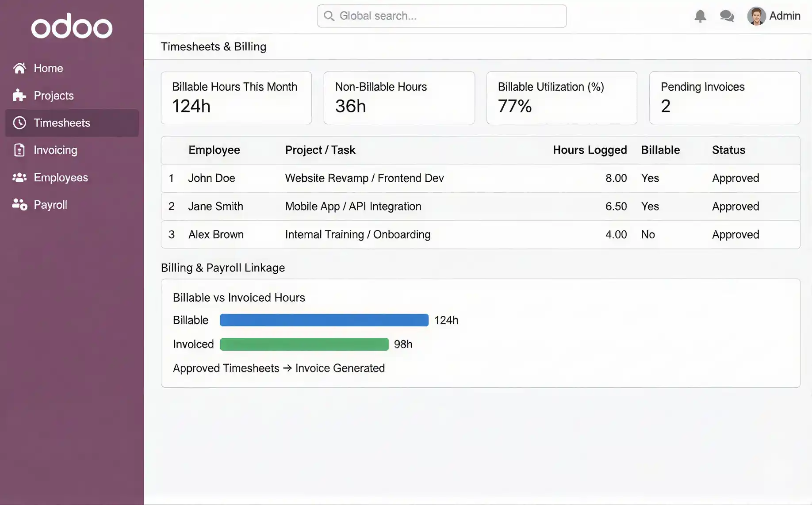Click the clock icon beside Timesheets
This screenshot has height=505, width=812.
tap(19, 123)
